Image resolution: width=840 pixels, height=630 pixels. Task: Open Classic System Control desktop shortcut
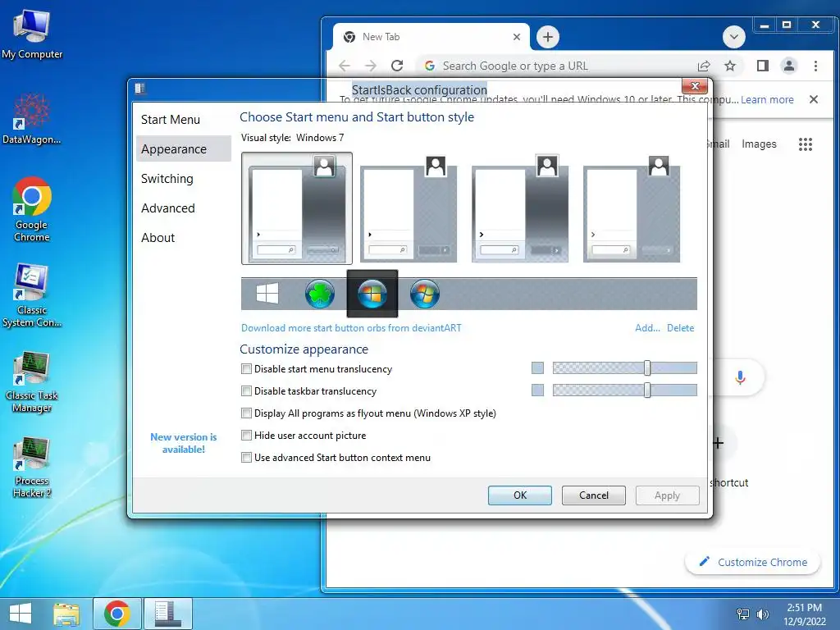(32, 295)
